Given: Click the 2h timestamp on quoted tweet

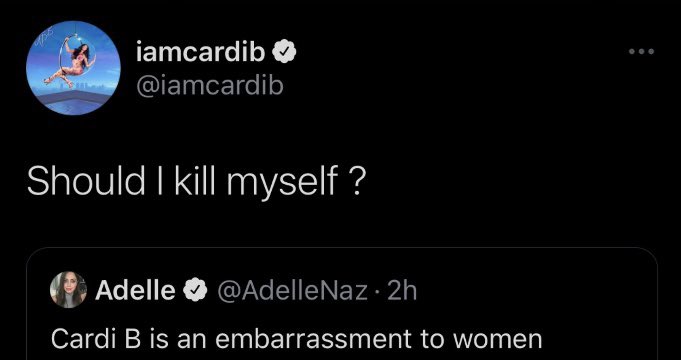Looking at the screenshot, I should (402, 291).
